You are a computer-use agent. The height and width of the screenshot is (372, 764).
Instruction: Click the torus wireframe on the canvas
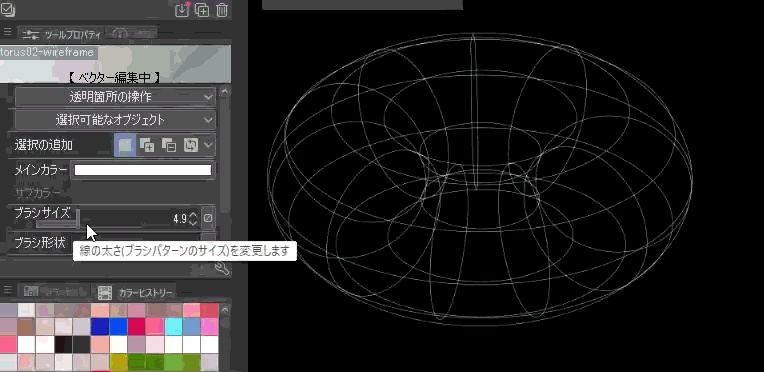479,180
